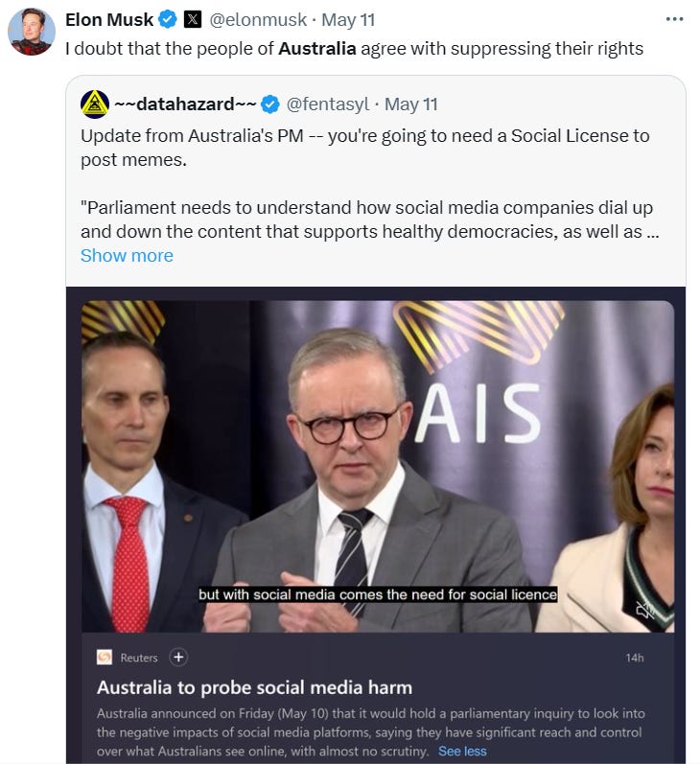Open the @elonmusk handle link
Screen dimensions: 700x764
tap(258, 20)
